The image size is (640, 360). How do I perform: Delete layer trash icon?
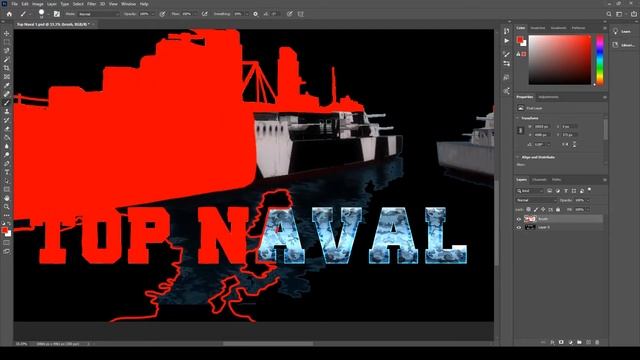[x=597, y=342]
